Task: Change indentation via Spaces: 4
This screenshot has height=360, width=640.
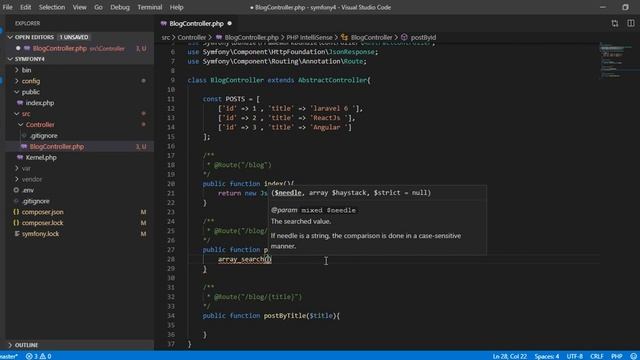Action: tap(547, 356)
